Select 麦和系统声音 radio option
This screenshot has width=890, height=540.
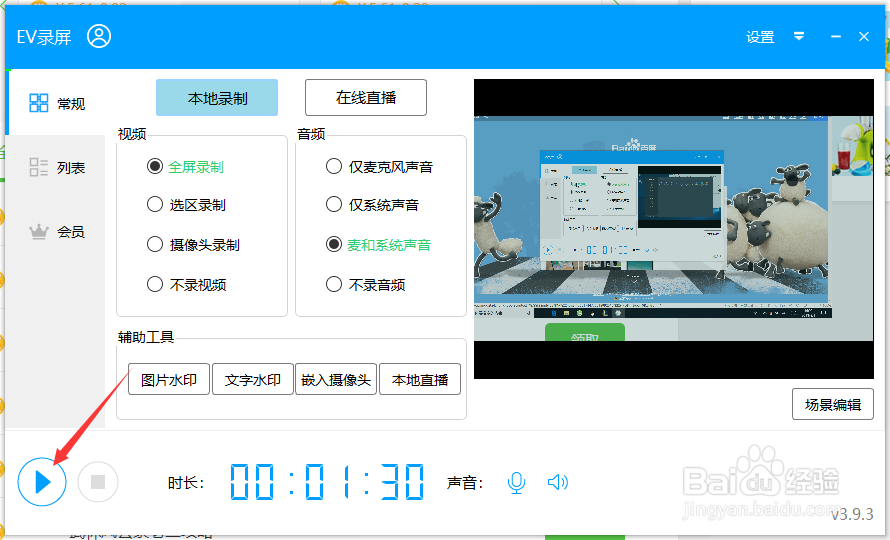click(x=379, y=245)
